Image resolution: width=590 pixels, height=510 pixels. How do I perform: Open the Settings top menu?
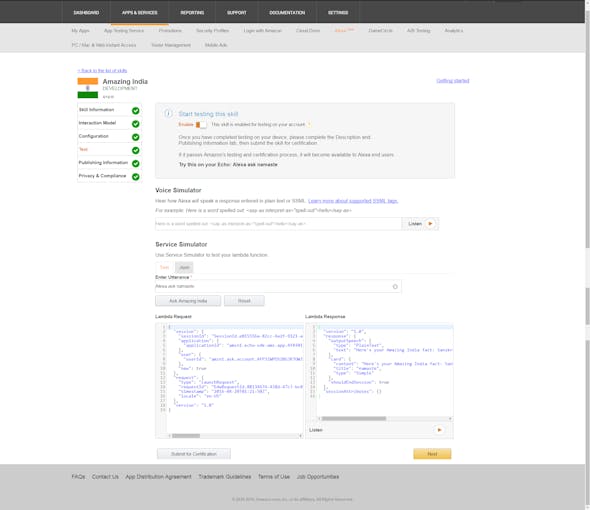point(338,12)
